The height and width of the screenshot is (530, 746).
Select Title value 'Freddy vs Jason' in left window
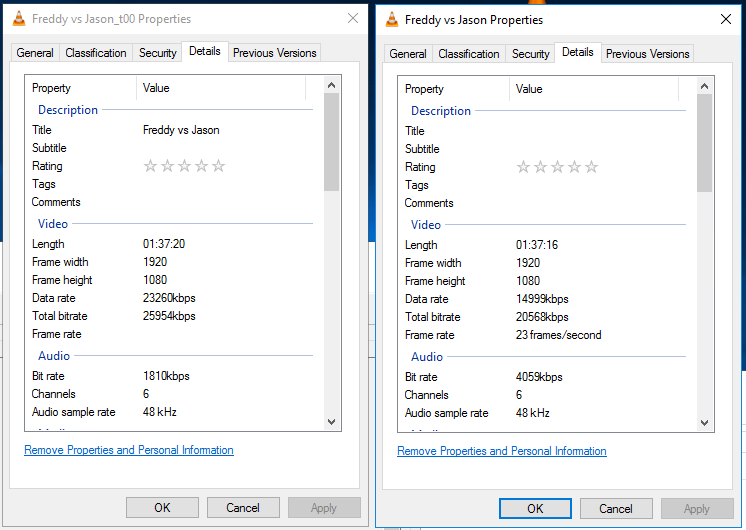(x=181, y=130)
